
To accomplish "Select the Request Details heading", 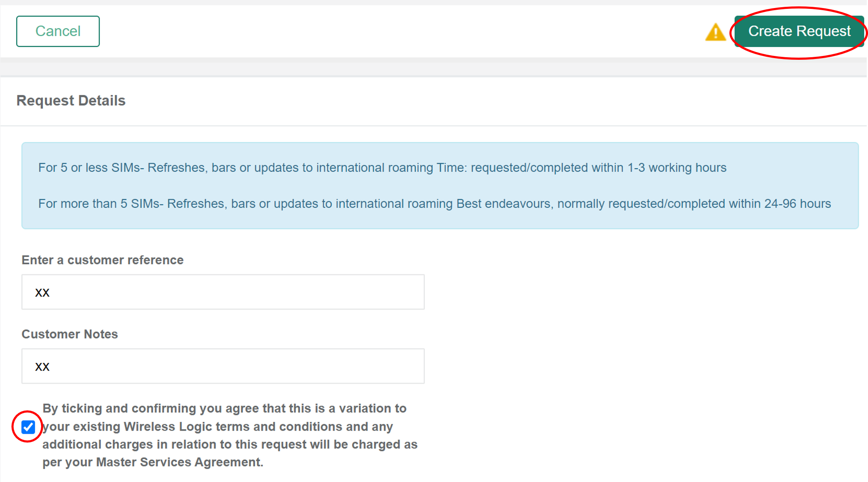I will point(71,100).
